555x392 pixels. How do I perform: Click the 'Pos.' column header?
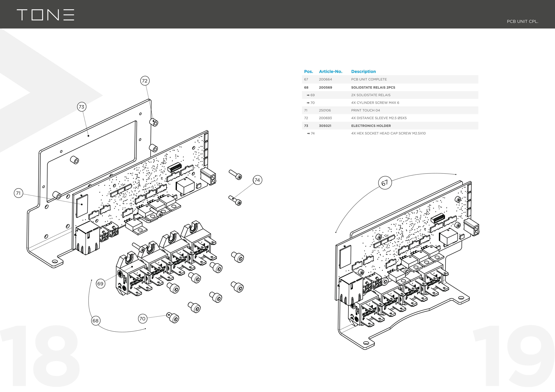pyautogui.click(x=308, y=72)
